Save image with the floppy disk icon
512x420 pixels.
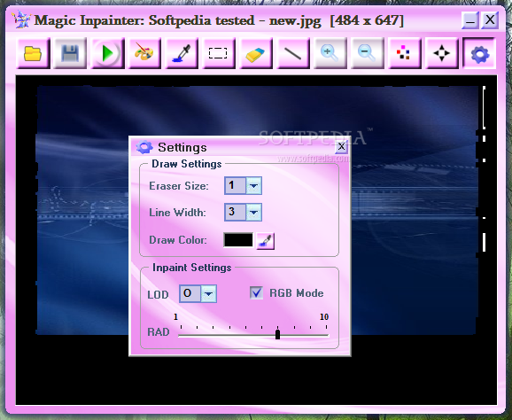pos(70,53)
